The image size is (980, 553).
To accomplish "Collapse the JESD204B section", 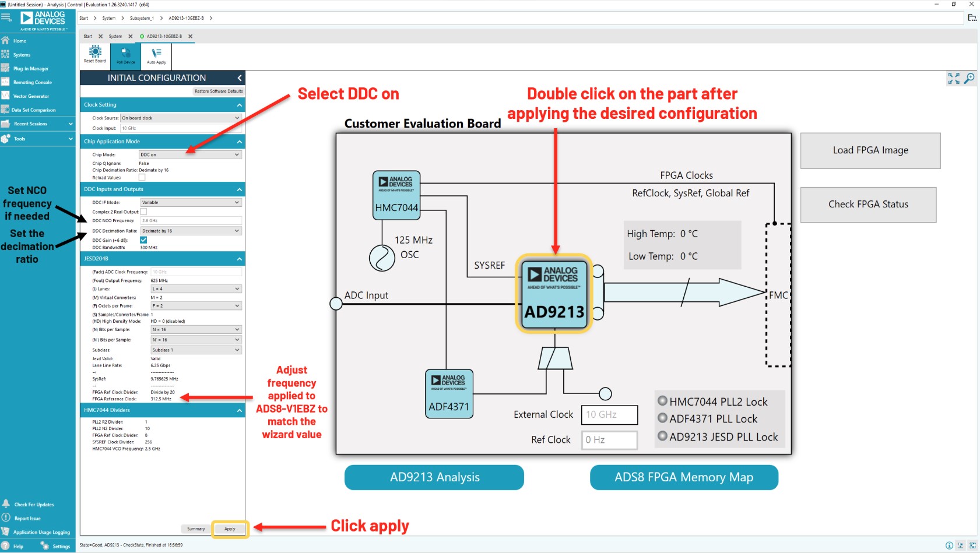I will pos(238,258).
